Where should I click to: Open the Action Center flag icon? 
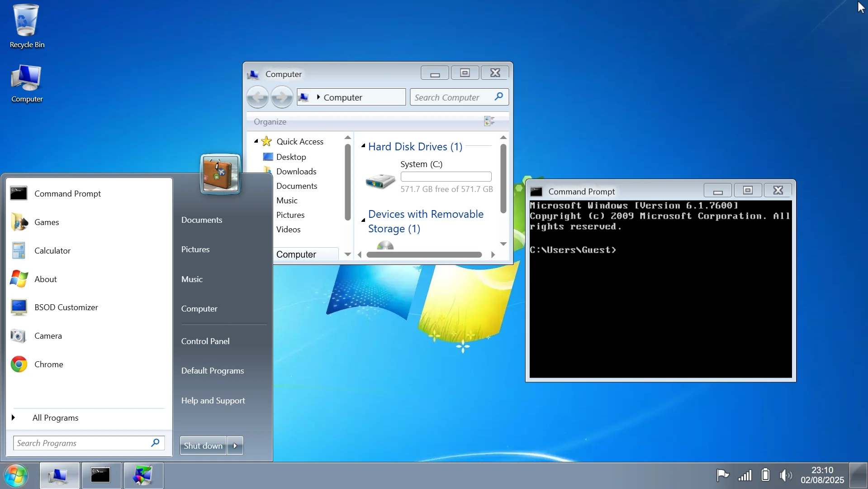click(x=723, y=475)
